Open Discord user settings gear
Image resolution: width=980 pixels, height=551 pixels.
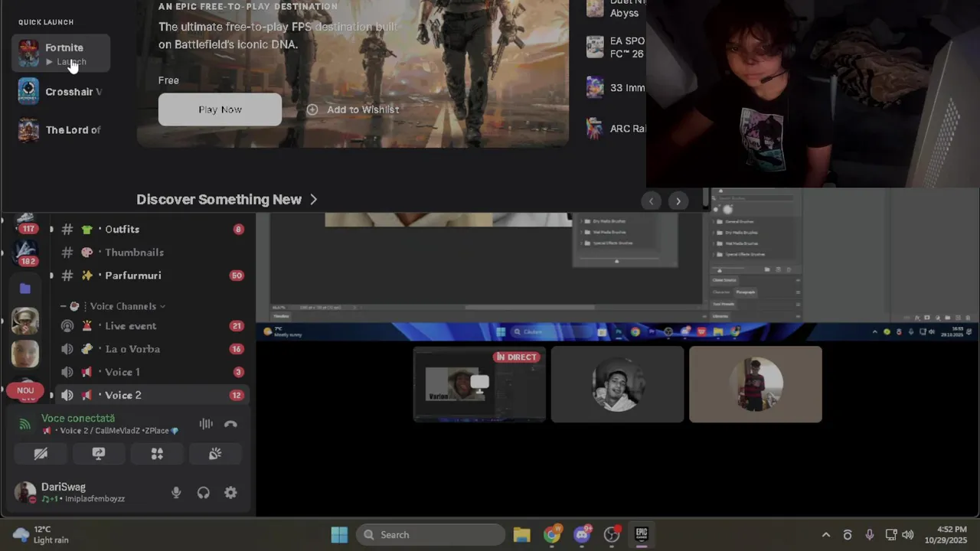[230, 493]
